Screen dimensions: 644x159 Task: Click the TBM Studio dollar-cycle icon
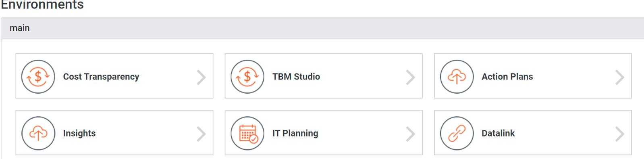click(247, 77)
